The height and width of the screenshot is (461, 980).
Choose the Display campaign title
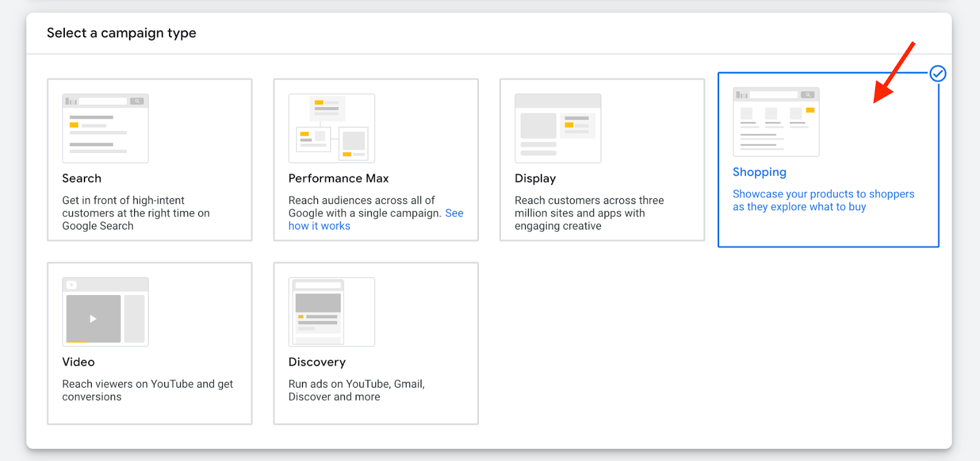point(535,178)
